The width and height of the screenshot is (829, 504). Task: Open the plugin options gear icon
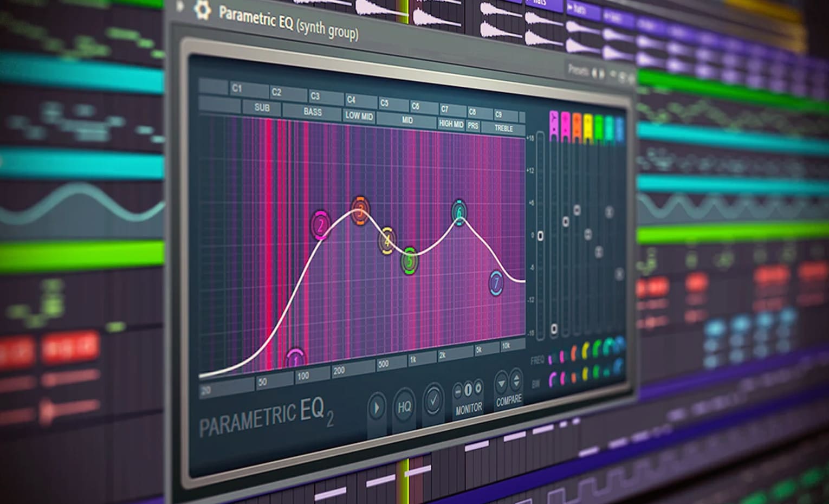point(202,9)
